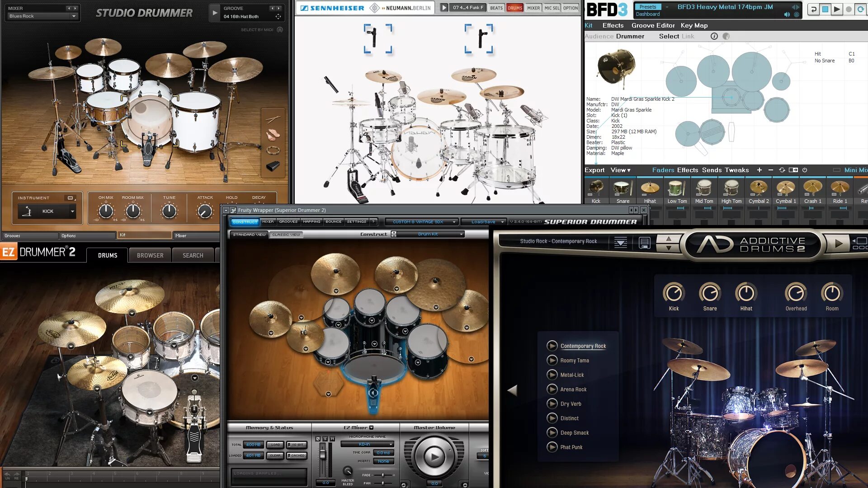Screen dimensions: 868x488
Task: Click the BFD3 stop transport button
Action: [x=825, y=9]
